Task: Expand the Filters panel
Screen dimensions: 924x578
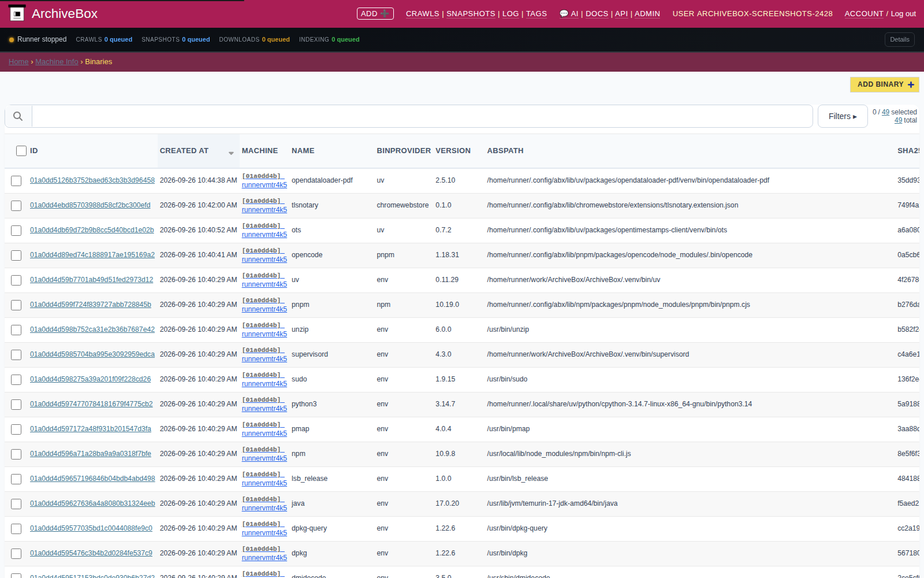Action: tap(843, 116)
